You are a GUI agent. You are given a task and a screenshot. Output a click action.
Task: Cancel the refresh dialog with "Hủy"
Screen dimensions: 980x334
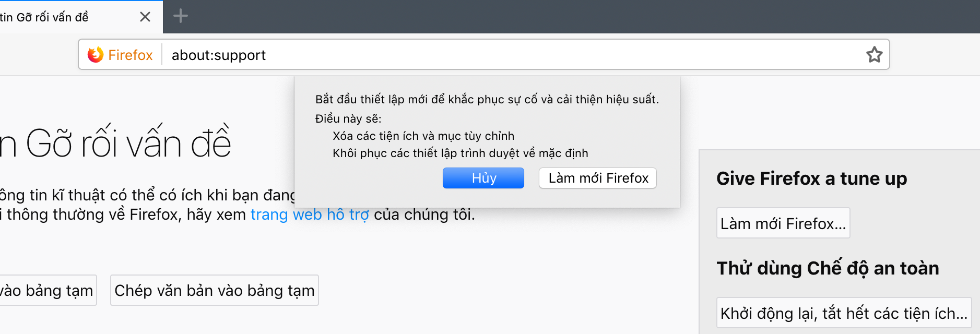[483, 178]
